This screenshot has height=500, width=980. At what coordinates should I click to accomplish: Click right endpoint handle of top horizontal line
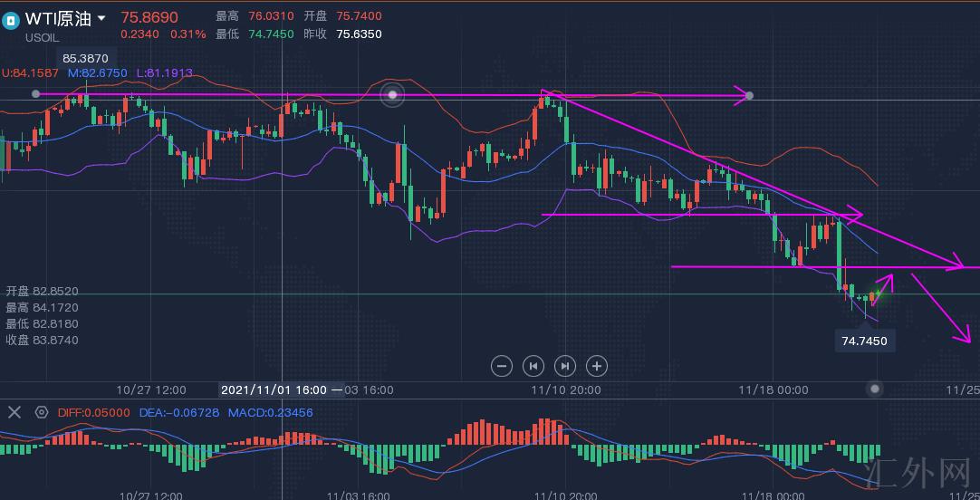pos(749,95)
